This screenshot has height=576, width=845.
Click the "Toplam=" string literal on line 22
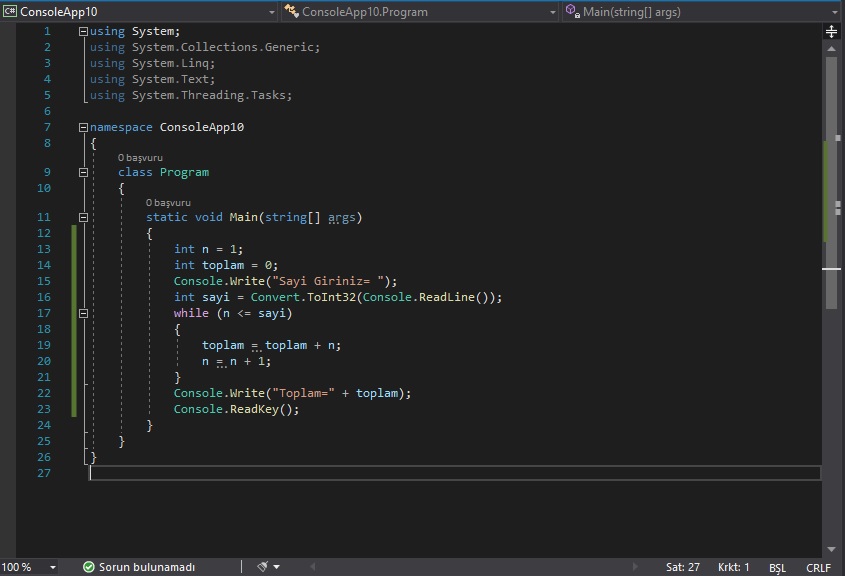(303, 393)
